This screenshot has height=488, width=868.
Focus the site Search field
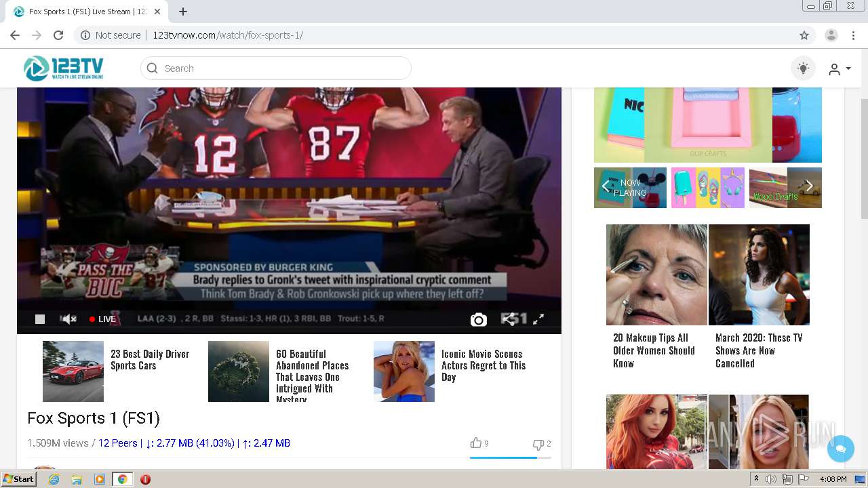(x=276, y=68)
